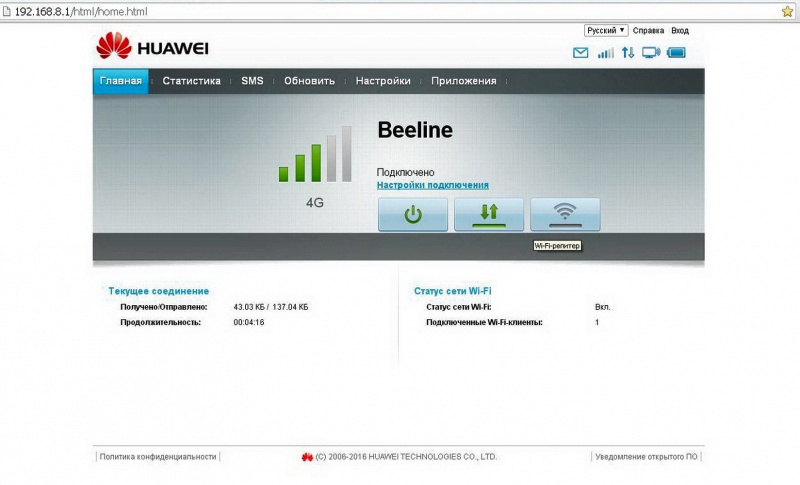Click the Получено/Отправлено label
The height and width of the screenshot is (485, 800).
[x=164, y=307]
